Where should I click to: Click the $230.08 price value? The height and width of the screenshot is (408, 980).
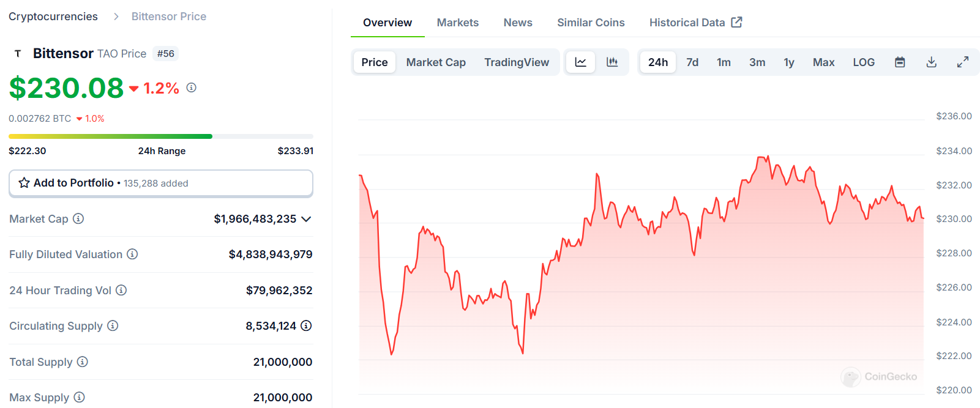[66, 88]
